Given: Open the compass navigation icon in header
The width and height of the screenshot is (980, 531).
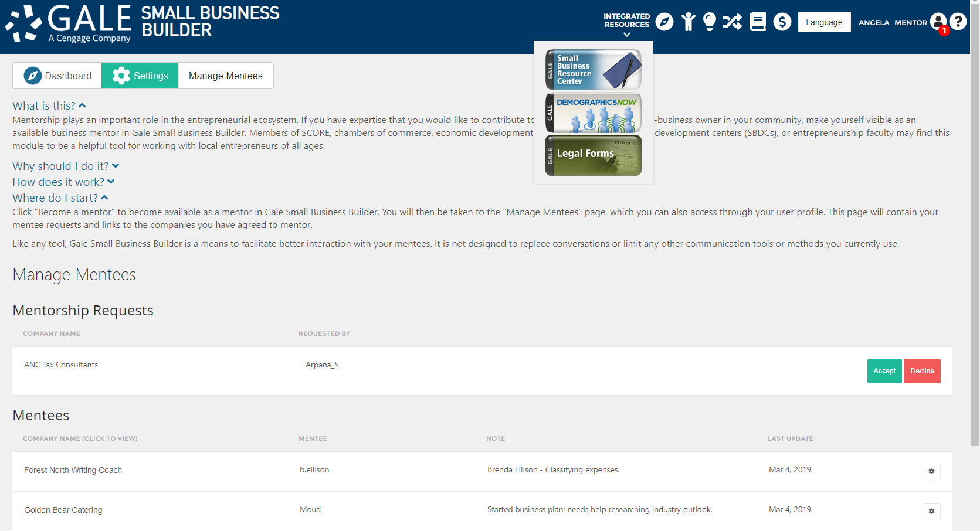Looking at the screenshot, I should point(664,22).
